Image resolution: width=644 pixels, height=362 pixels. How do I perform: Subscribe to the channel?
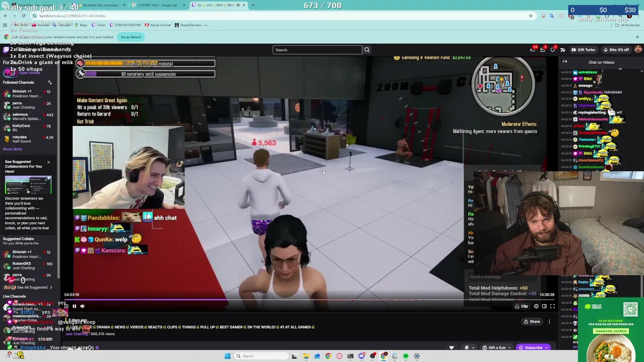(532, 347)
